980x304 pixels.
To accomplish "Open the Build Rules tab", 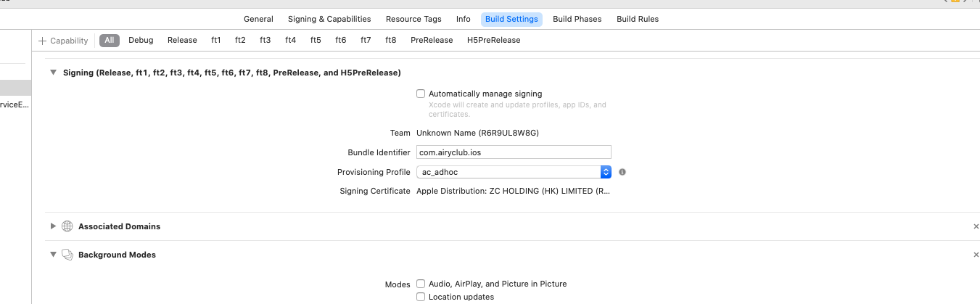I will tap(638, 19).
